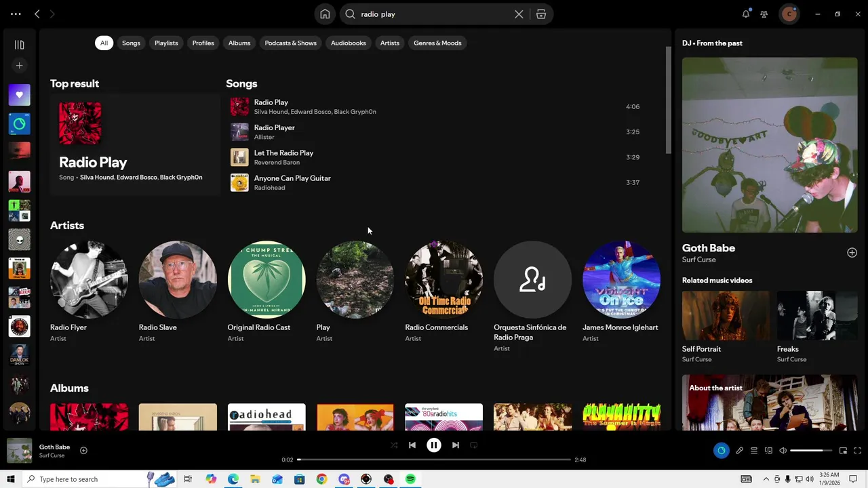
Task: Open Friend Activity icon in top bar
Action: pos(764,14)
